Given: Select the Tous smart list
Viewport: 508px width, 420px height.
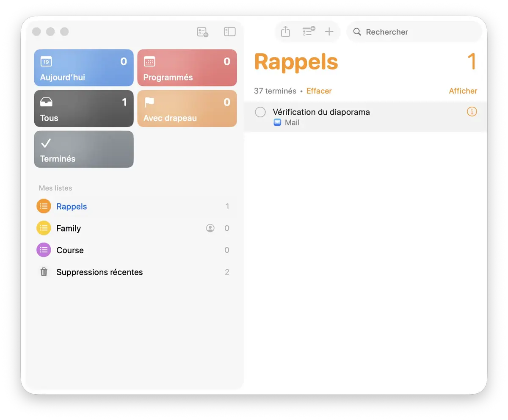Looking at the screenshot, I should click(x=84, y=108).
